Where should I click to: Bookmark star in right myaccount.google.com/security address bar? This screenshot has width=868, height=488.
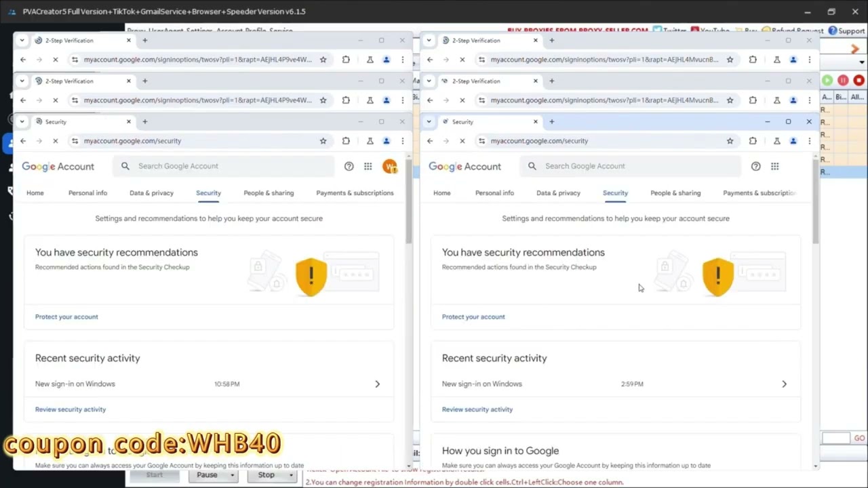click(x=730, y=141)
